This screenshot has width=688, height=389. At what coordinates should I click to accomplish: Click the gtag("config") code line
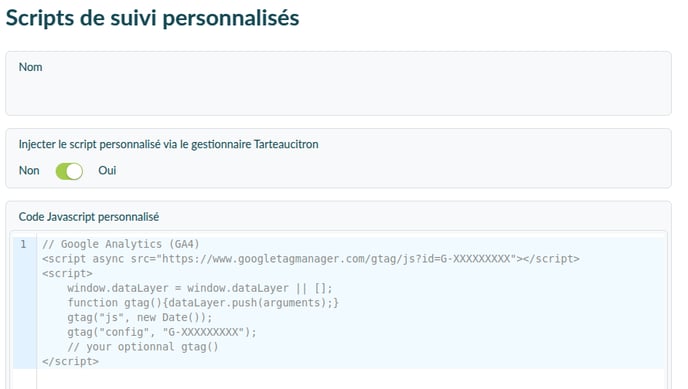[x=161, y=332]
